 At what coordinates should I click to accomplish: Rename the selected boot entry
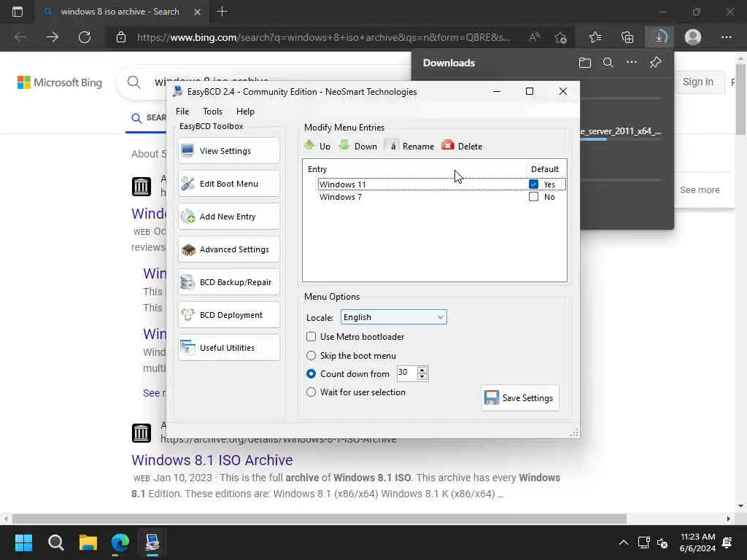click(x=410, y=146)
